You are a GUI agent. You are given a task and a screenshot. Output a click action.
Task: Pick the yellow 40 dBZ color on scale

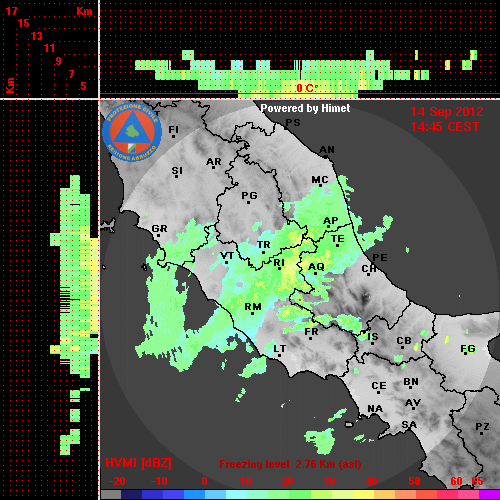(x=363, y=494)
